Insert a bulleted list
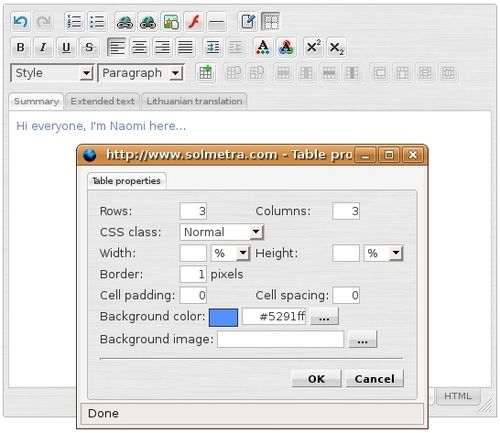500x433 pixels. (97, 22)
